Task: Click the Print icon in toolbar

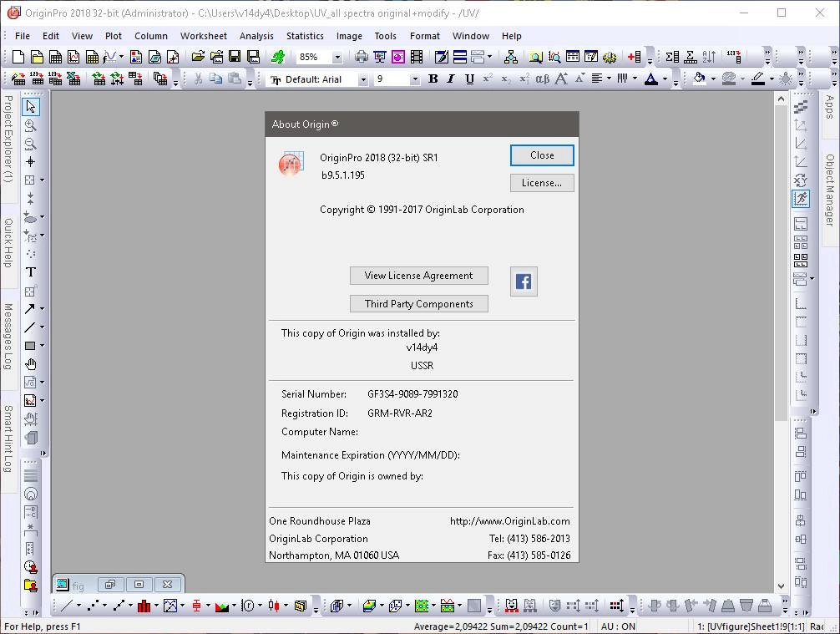Action: (x=362, y=57)
